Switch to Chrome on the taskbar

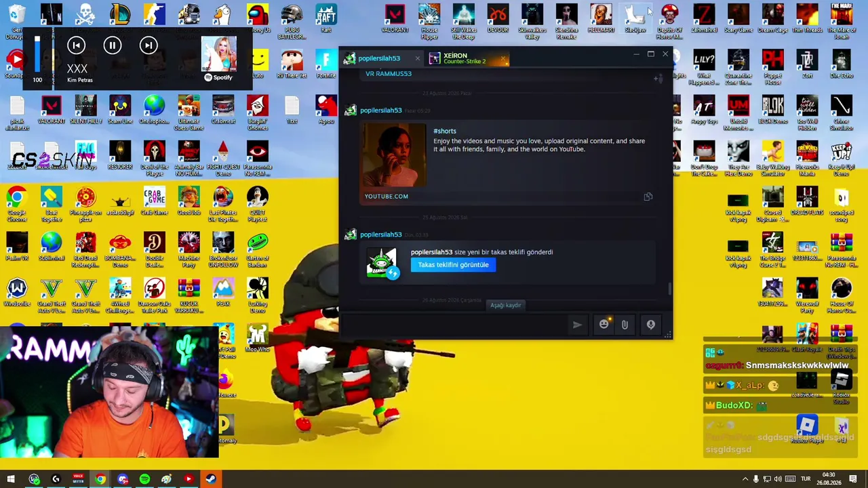[100, 479]
